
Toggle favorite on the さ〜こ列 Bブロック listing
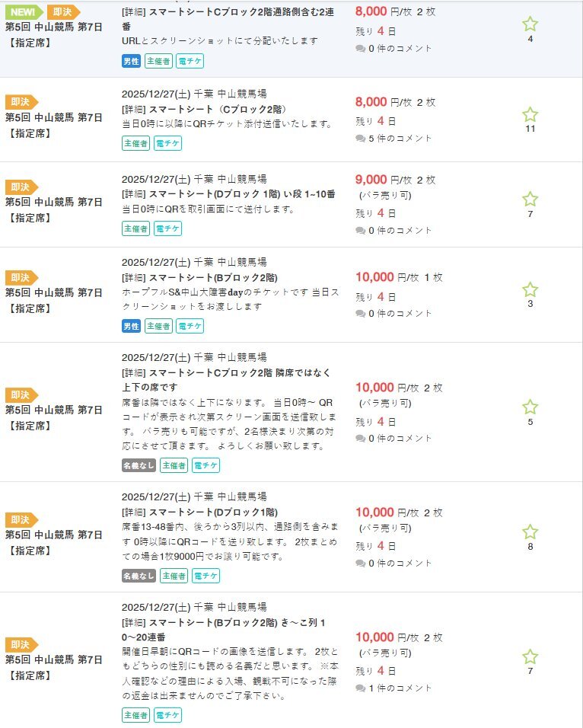pyautogui.click(x=530, y=657)
